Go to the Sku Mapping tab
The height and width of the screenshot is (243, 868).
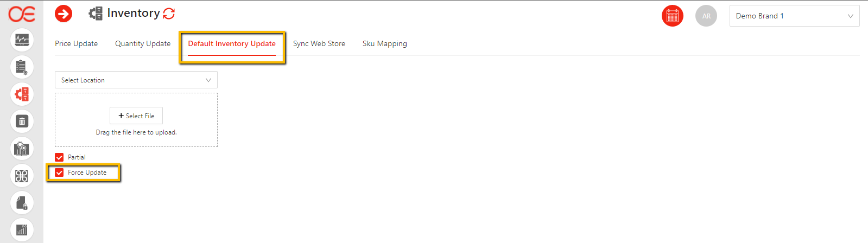[x=384, y=43]
